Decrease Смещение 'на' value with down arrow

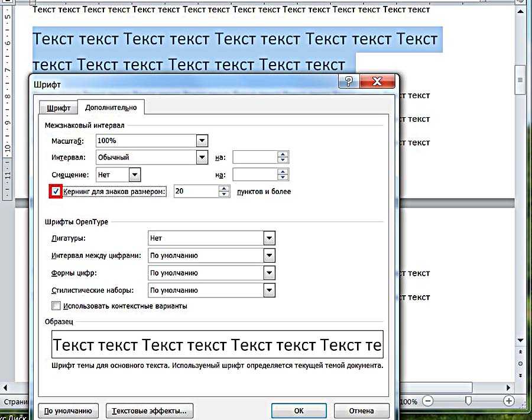283,177
